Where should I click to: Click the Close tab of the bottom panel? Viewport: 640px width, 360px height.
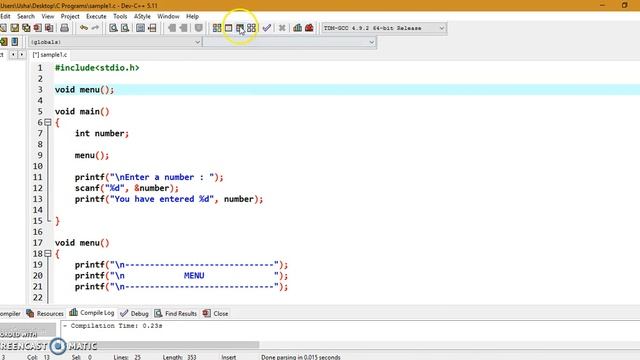pyautogui.click(x=216, y=313)
